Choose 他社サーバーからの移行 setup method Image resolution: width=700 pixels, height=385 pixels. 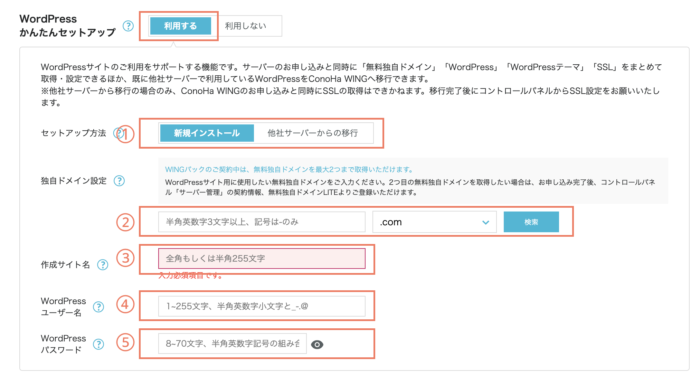tap(313, 133)
